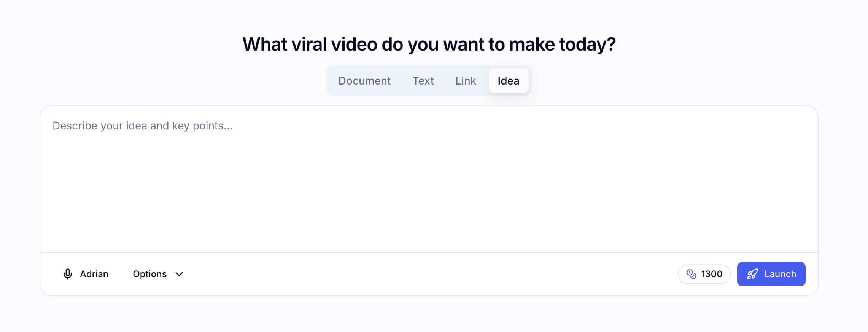Click the credits coin icon
The image size is (868, 332).
pyautogui.click(x=691, y=274)
